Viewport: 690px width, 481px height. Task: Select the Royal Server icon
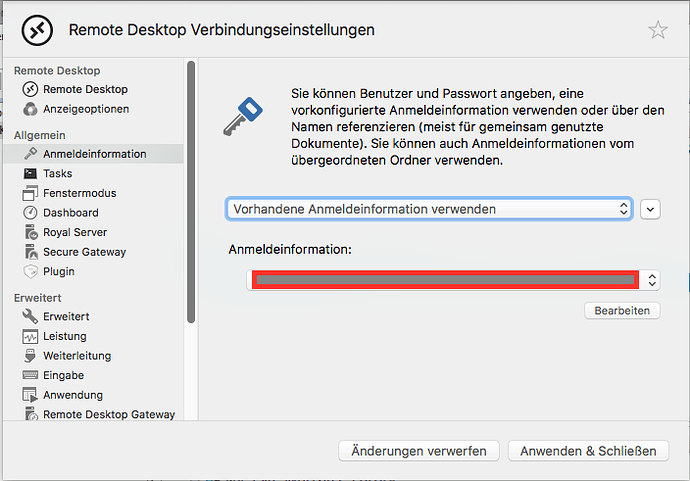click(31, 232)
